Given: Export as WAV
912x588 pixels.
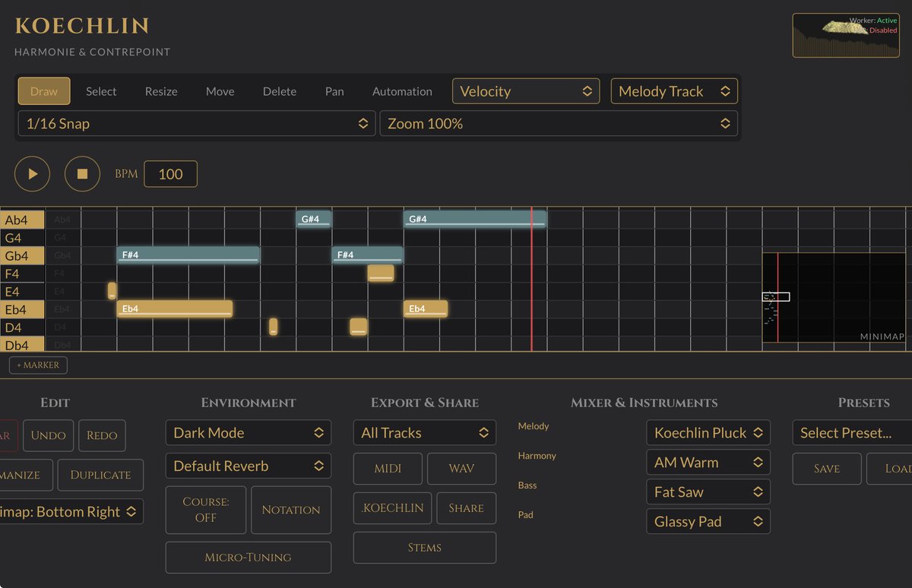Looking at the screenshot, I should click(461, 469).
